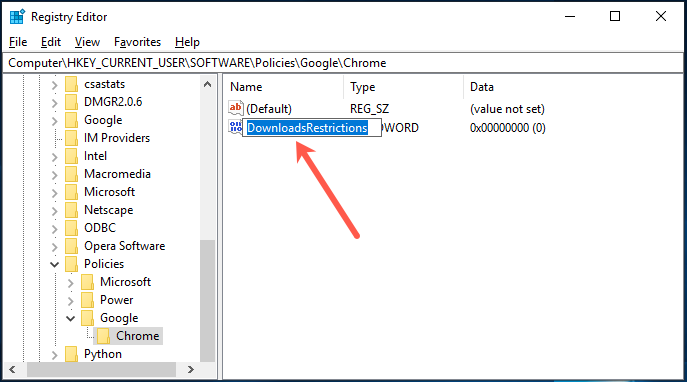Click the Power folder icon
This screenshot has width=687, height=382.
point(88,300)
